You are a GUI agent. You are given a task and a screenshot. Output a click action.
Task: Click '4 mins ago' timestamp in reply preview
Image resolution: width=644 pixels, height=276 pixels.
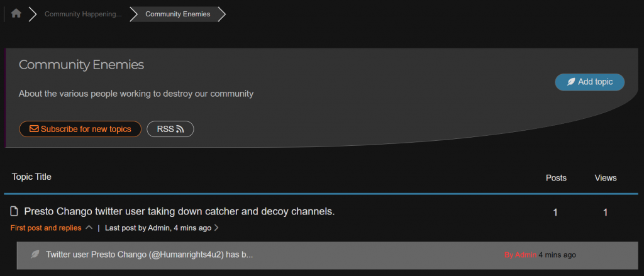click(557, 255)
